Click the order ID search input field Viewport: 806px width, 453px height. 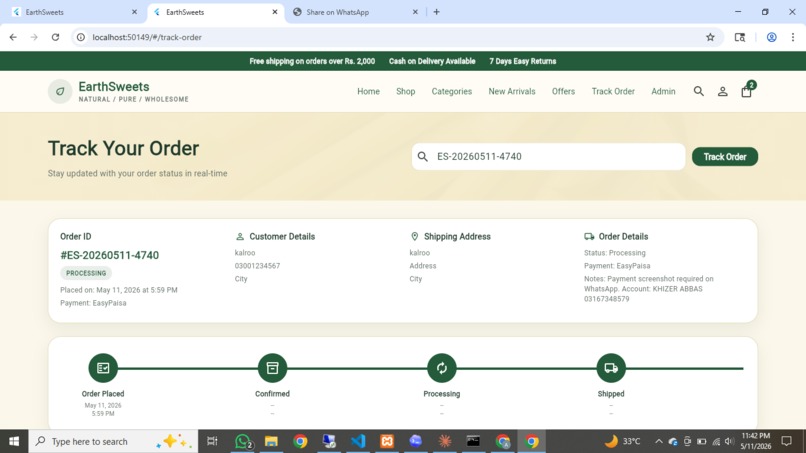point(548,157)
